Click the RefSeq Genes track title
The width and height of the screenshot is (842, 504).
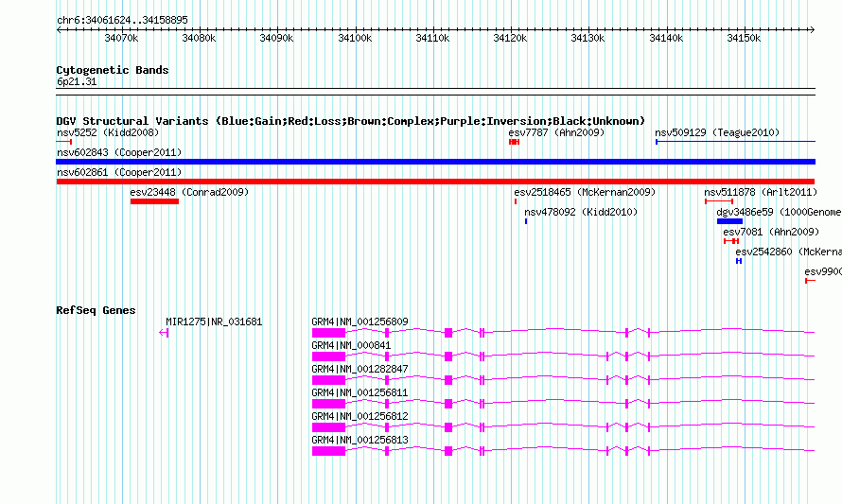[x=96, y=310]
